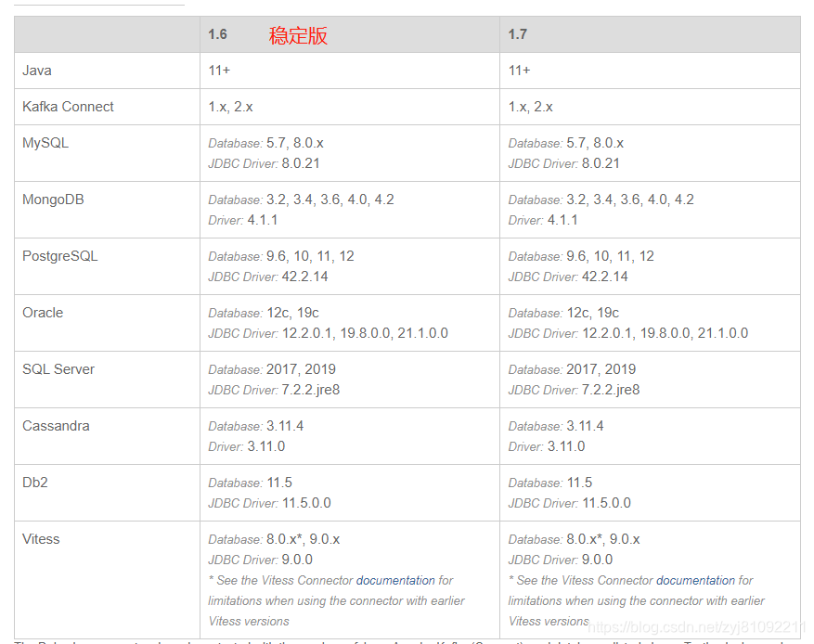The width and height of the screenshot is (814, 644).
Task: Click the MongoDB row label
Action: tap(53, 200)
